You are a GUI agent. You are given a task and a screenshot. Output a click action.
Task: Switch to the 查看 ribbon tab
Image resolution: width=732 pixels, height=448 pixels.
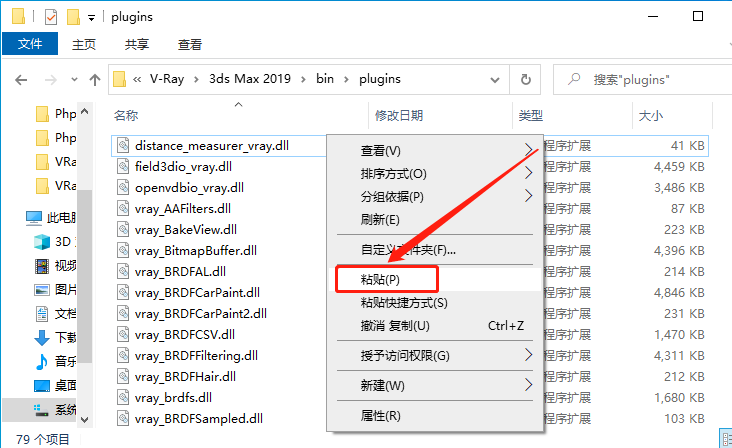[190, 44]
